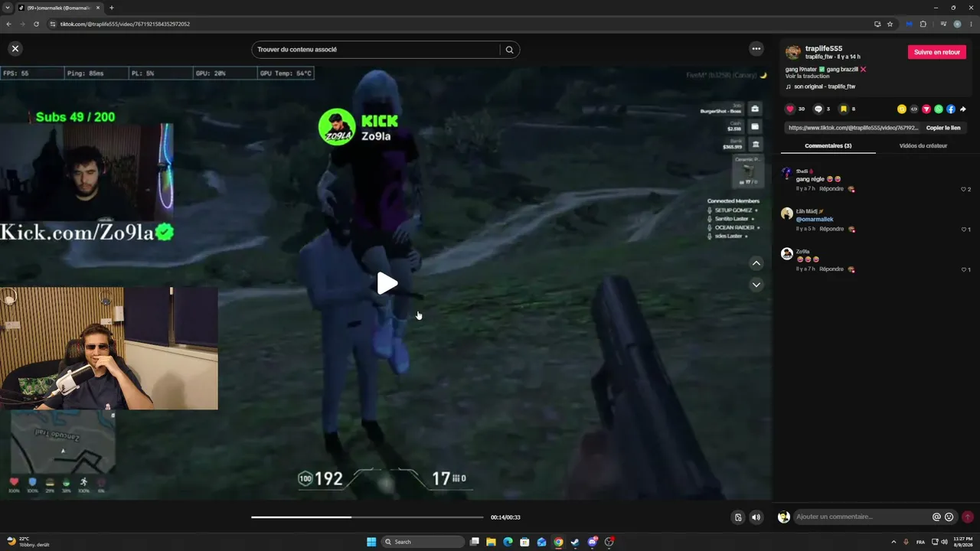
Task: Open the taskbar clock and date
Action: [962, 542]
